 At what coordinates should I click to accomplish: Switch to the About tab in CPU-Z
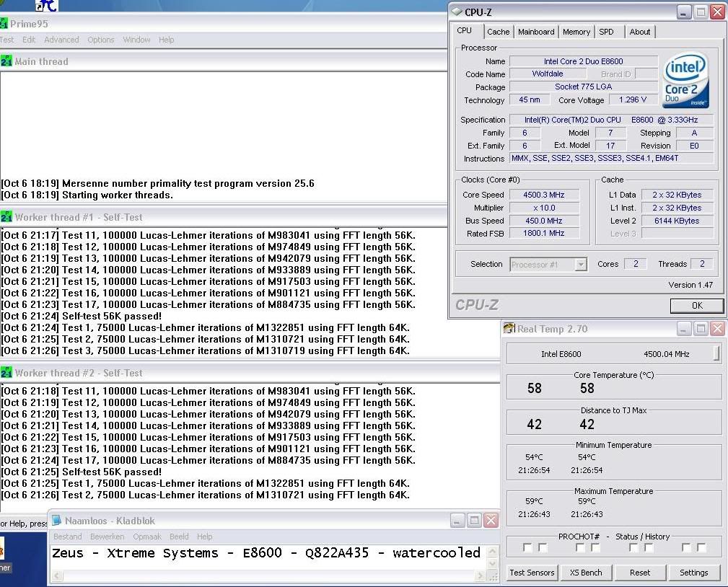point(640,32)
